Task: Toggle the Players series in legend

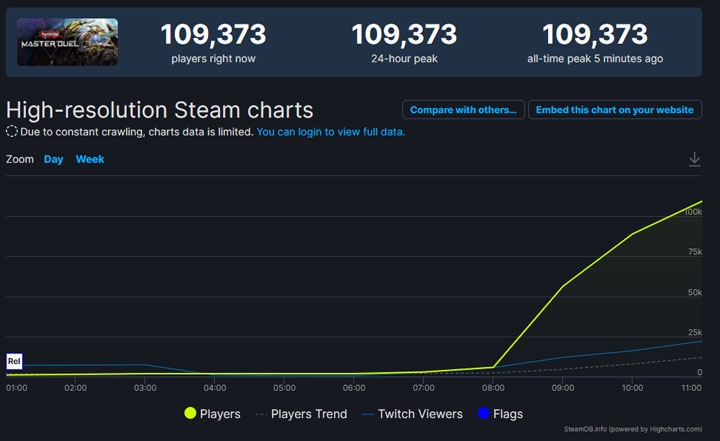Action: pyautogui.click(x=212, y=414)
